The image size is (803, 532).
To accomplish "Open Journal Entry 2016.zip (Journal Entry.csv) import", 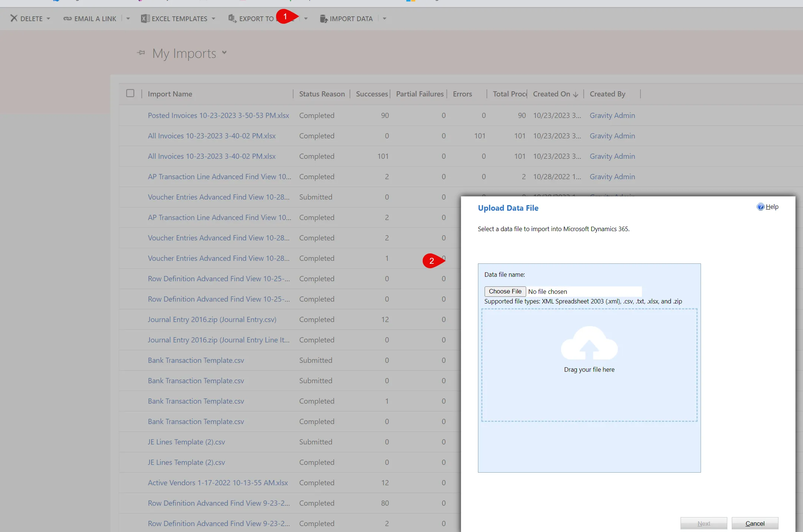I will pyautogui.click(x=212, y=319).
